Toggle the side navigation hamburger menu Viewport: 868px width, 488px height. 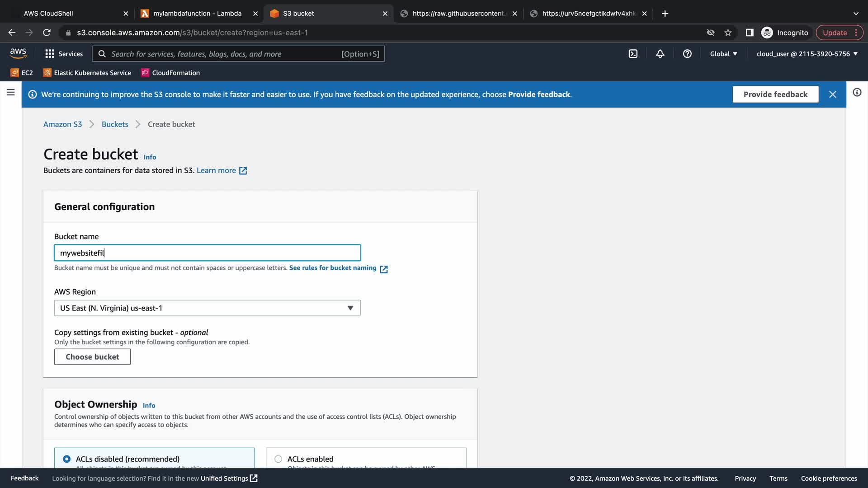[11, 93]
